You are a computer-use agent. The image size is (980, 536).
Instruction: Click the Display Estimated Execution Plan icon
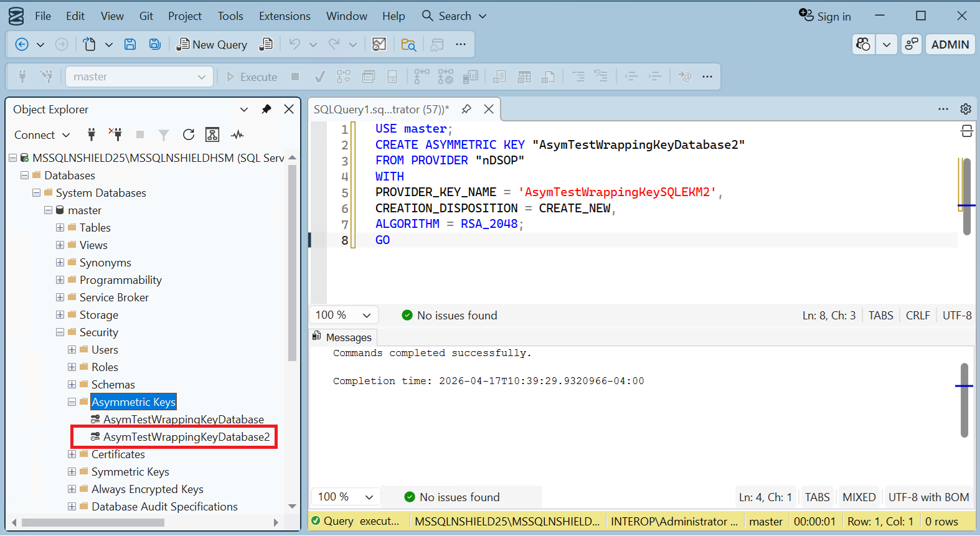pyautogui.click(x=344, y=77)
